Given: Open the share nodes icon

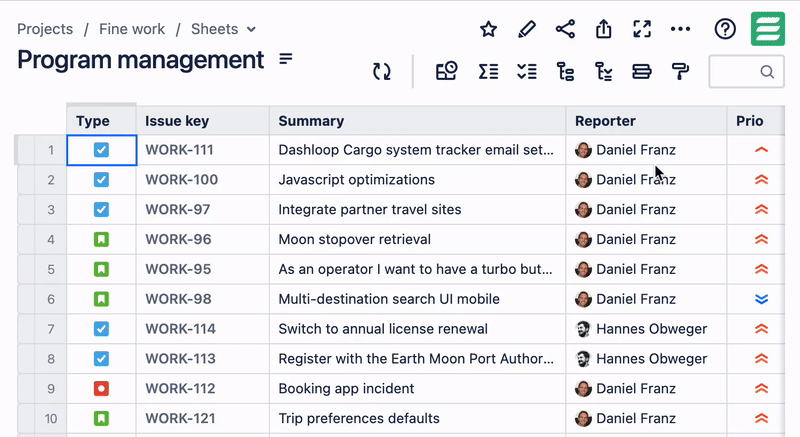Looking at the screenshot, I should (565, 29).
